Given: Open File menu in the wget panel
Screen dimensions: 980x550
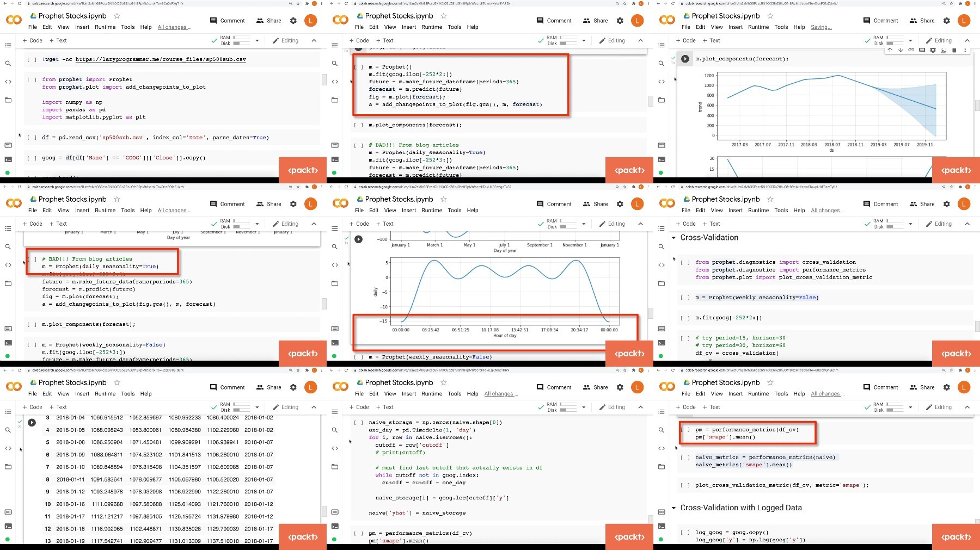Looking at the screenshot, I should 33,27.
